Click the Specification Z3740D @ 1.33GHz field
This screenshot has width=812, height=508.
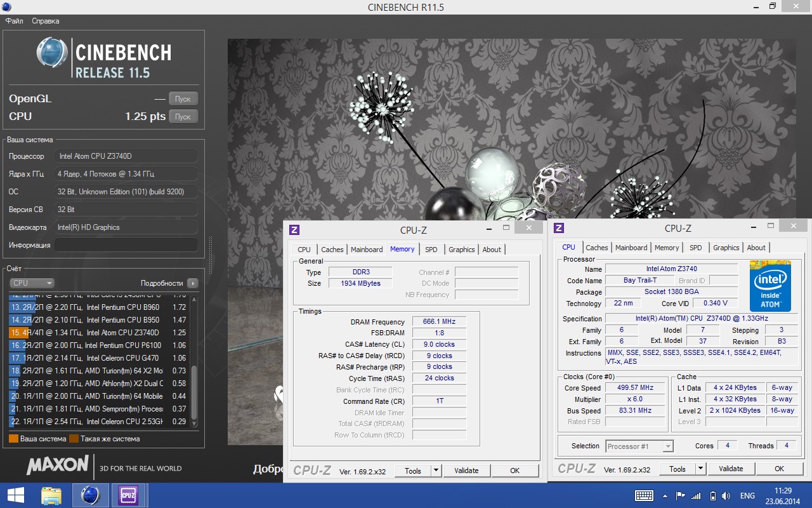(702, 319)
